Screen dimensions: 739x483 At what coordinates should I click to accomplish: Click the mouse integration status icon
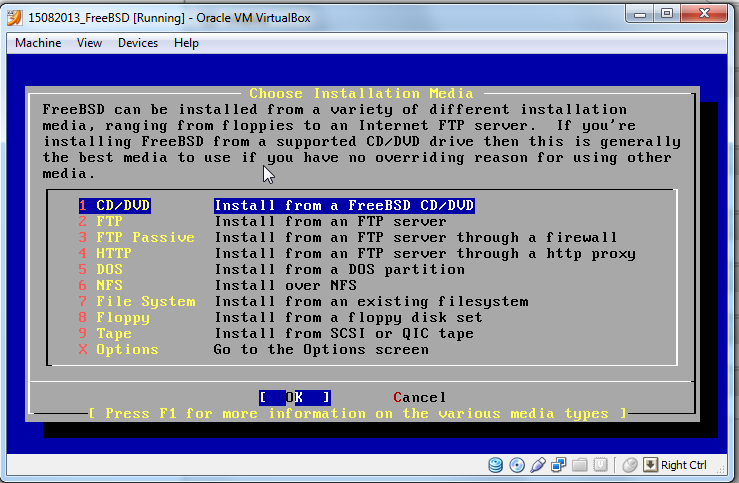click(x=629, y=465)
